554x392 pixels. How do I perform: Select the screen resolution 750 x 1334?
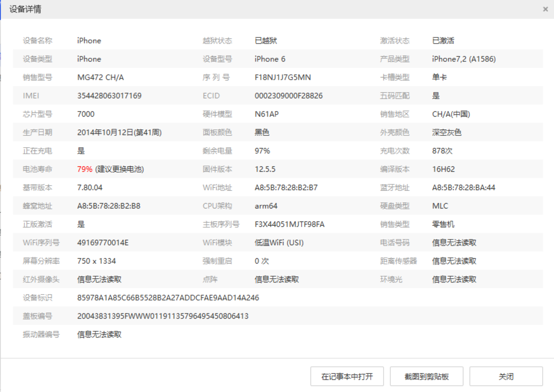[97, 261]
